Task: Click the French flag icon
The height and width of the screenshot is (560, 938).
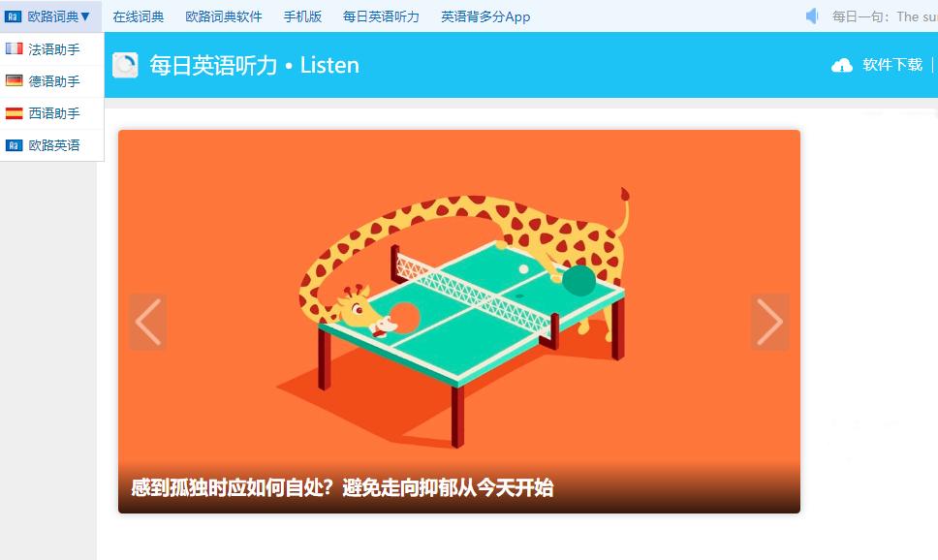Action: click(x=15, y=49)
